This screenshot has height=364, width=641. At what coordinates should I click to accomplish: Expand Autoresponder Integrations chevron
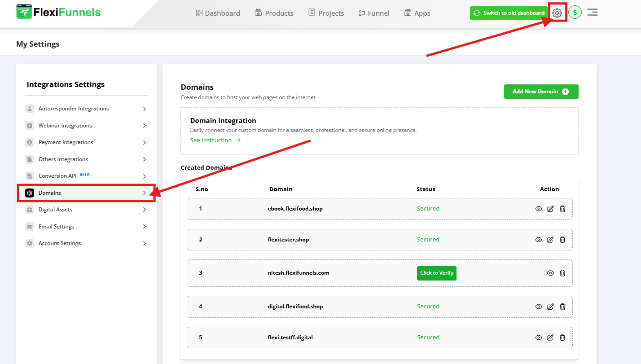(144, 109)
